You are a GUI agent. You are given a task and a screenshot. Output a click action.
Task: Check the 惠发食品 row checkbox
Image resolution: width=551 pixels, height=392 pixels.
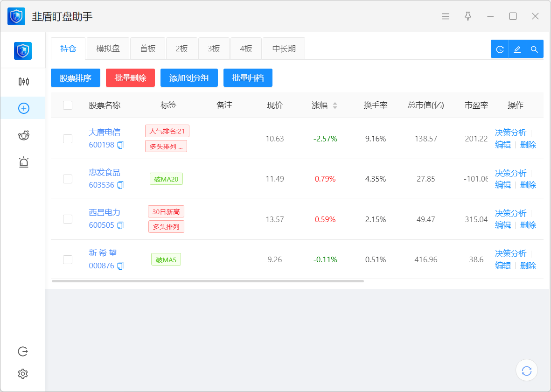(68, 179)
